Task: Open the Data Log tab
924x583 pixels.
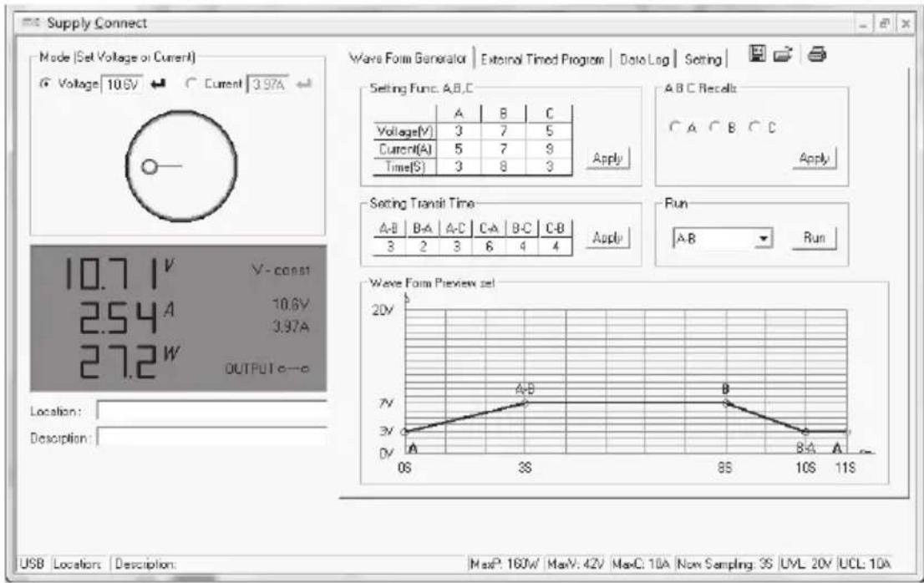Action: (x=645, y=59)
